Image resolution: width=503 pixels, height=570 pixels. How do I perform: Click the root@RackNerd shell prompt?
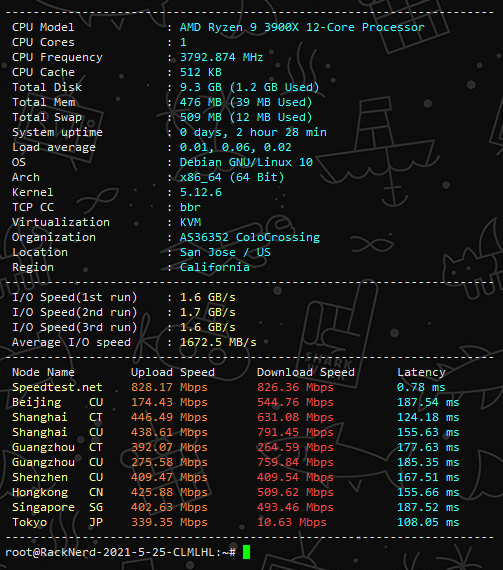tap(120, 553)
